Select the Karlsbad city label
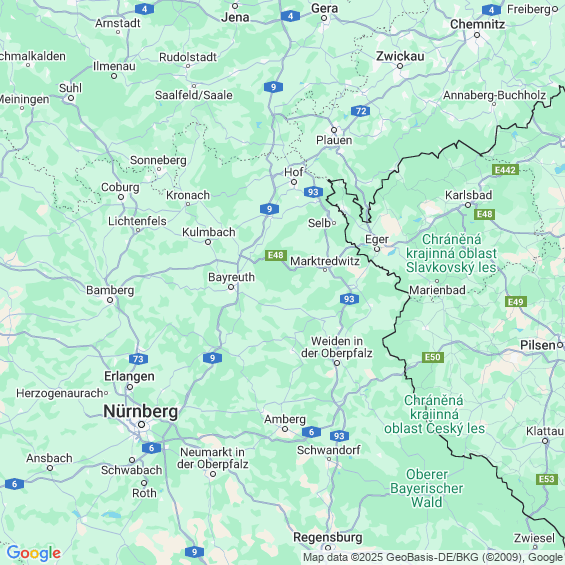 pos(468,195)
